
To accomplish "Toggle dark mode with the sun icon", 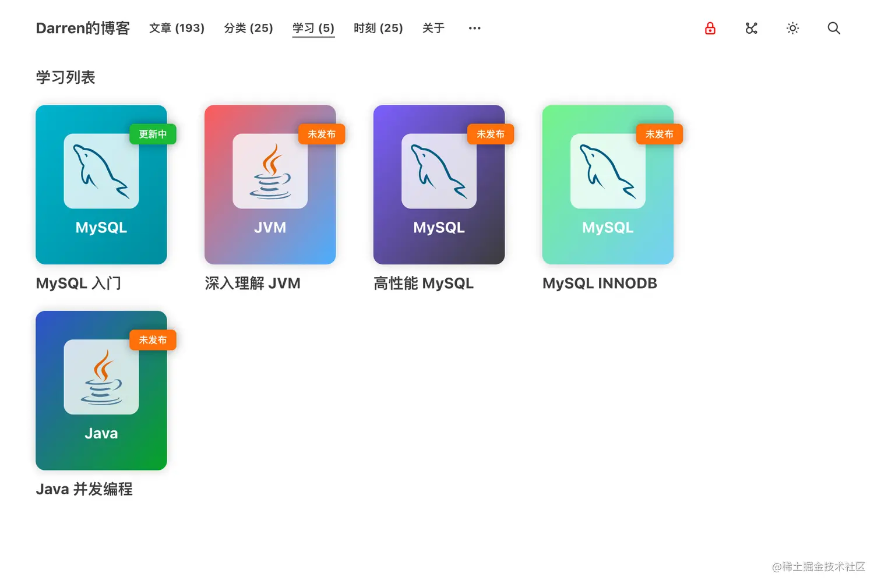I will tap(792, 28).
